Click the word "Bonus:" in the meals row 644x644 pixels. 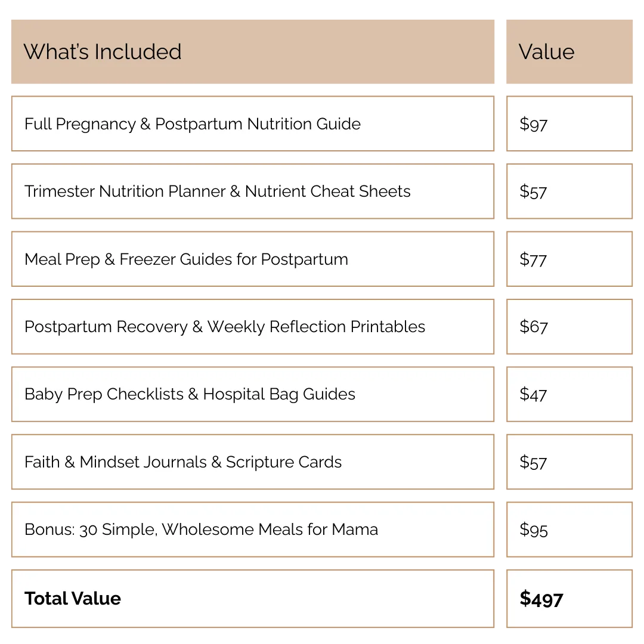(x=49, y=530)
